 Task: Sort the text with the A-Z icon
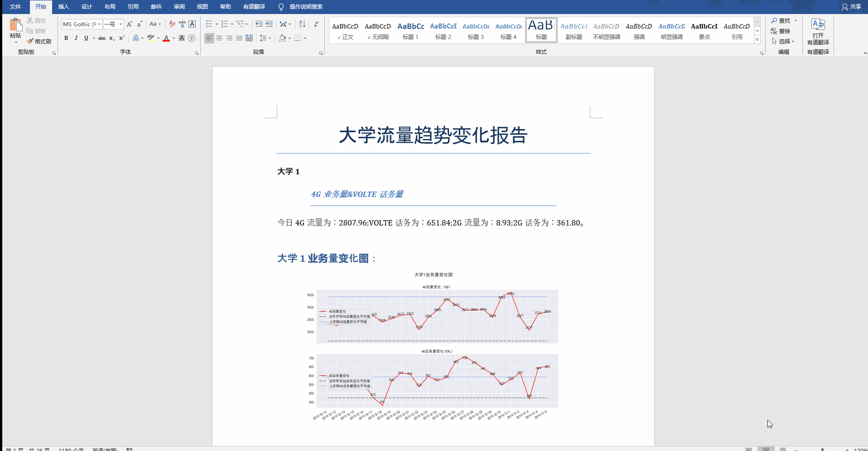point(302,24)
